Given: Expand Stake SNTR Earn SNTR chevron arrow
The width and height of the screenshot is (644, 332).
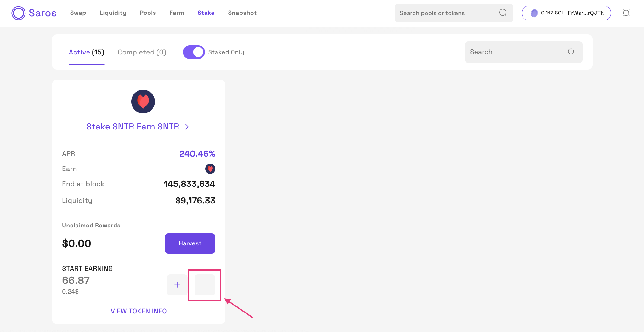Looking at the screenshot, I should click(x=187, y=127).
